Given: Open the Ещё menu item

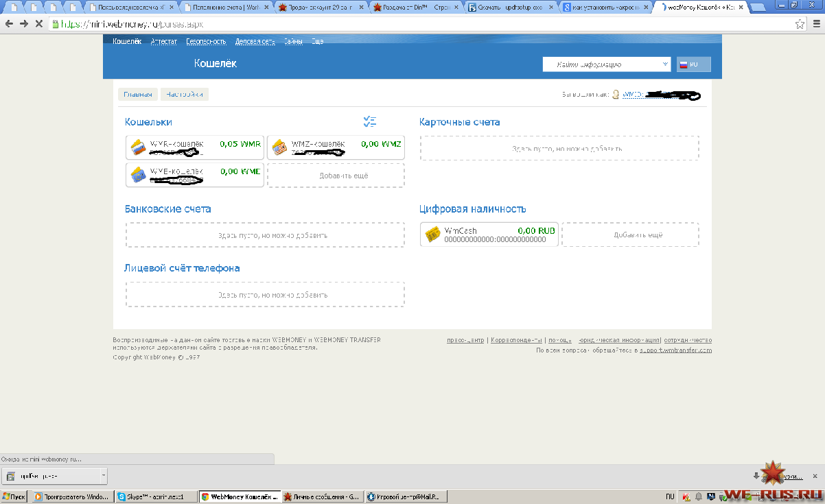Looking at the screenshot, I should pos(317,41).
